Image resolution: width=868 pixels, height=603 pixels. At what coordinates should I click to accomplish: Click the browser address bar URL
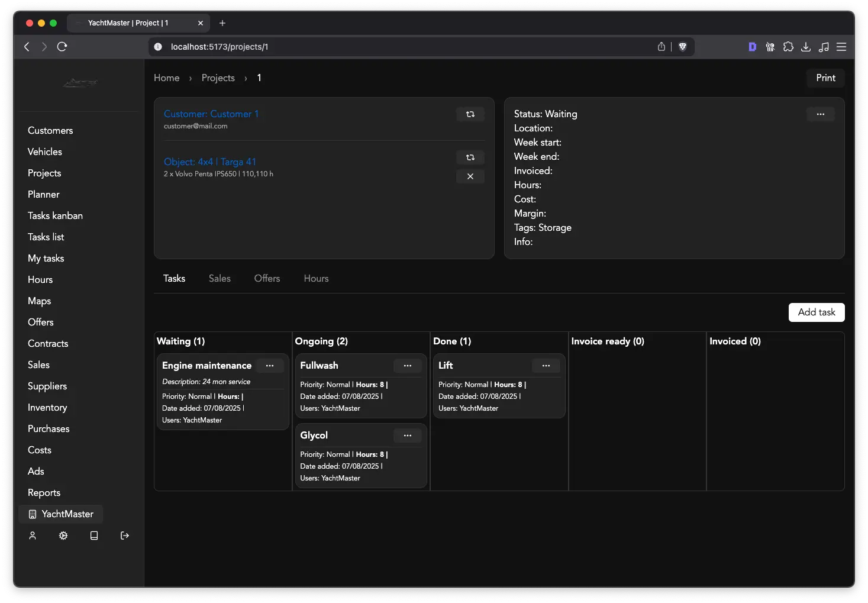click(x=220, y=47)
